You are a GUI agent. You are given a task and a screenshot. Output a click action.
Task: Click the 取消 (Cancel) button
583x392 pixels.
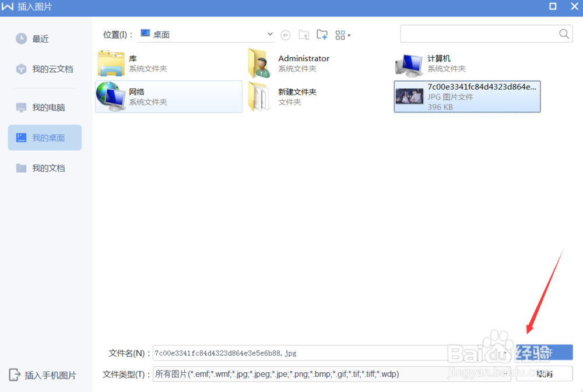tap(545, 373)
